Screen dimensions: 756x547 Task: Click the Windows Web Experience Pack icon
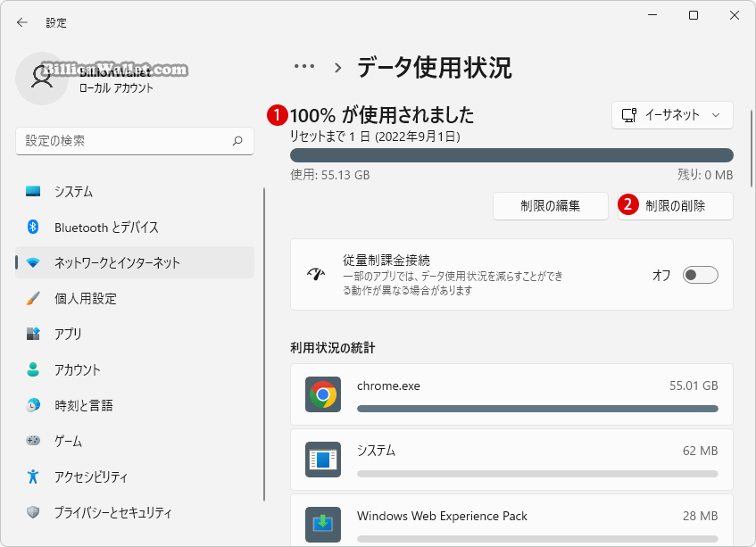click(x=323, y=525)
